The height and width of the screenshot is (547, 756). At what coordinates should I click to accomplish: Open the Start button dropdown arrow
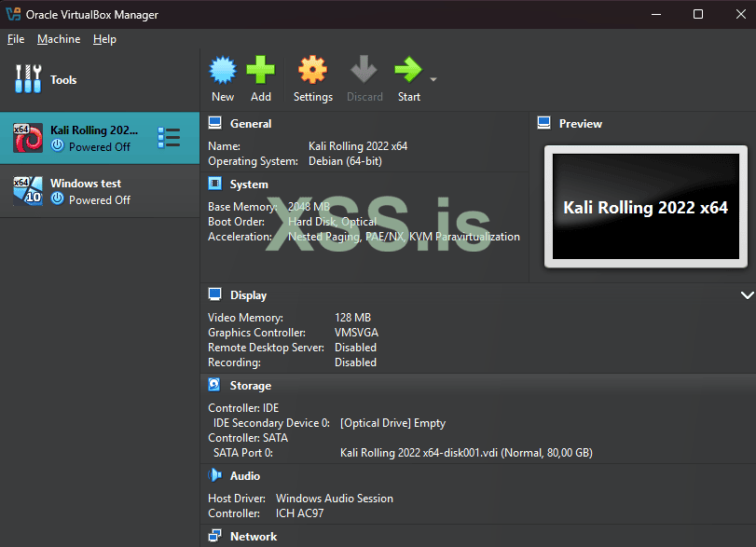[x=433, y=79]
